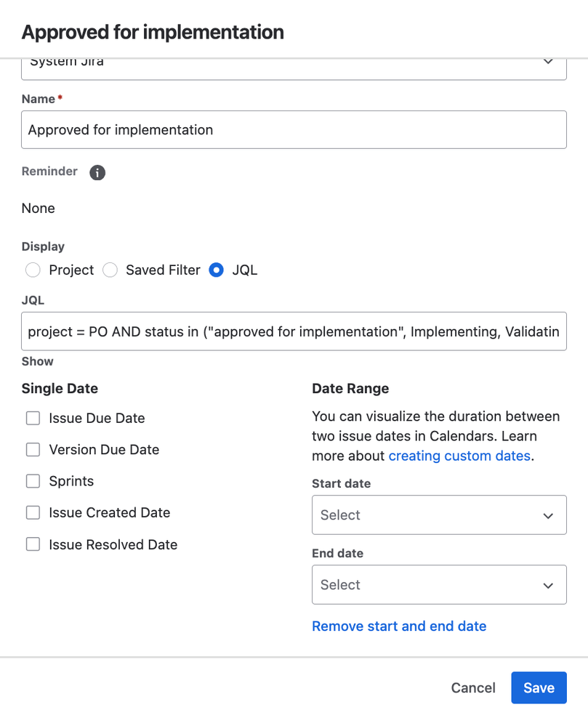Open the creating custom dates link
This screenshot has height=726, width=588.
pyautogui.click(x=459, y=456)
